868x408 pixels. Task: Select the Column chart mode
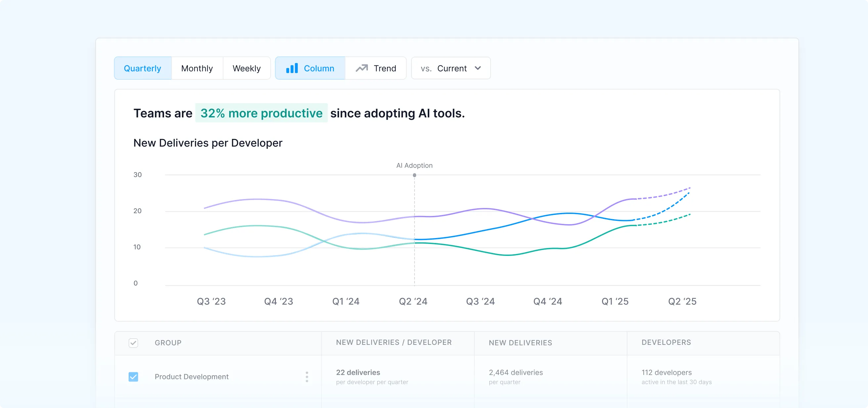[x=310, y=68]
